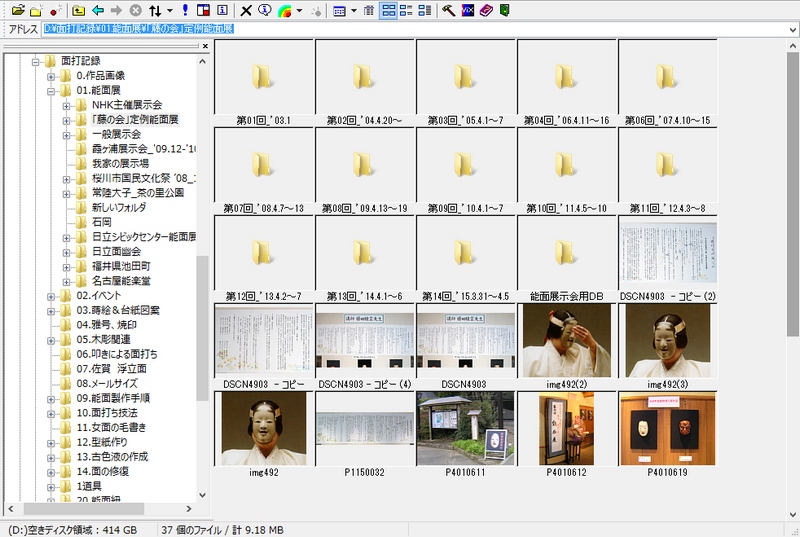Select the 石岡 folder in tree

[x=102, y=222]
